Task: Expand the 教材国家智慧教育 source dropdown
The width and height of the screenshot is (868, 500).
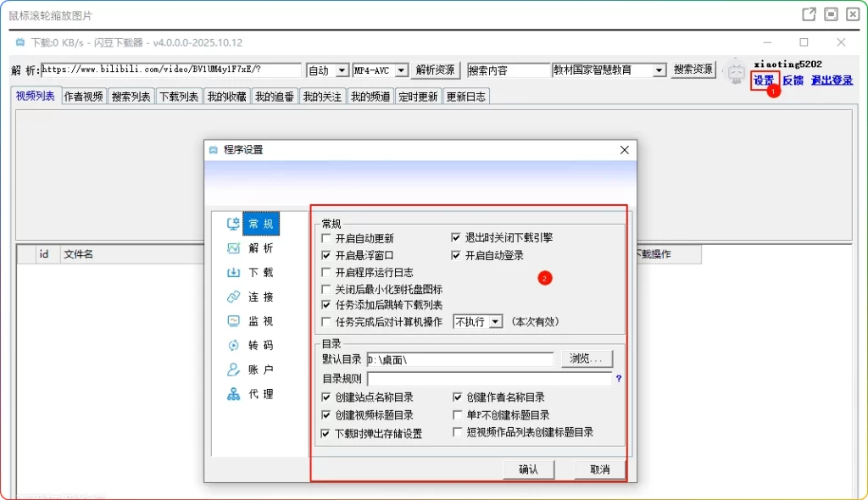Action: tap(659, 70)
